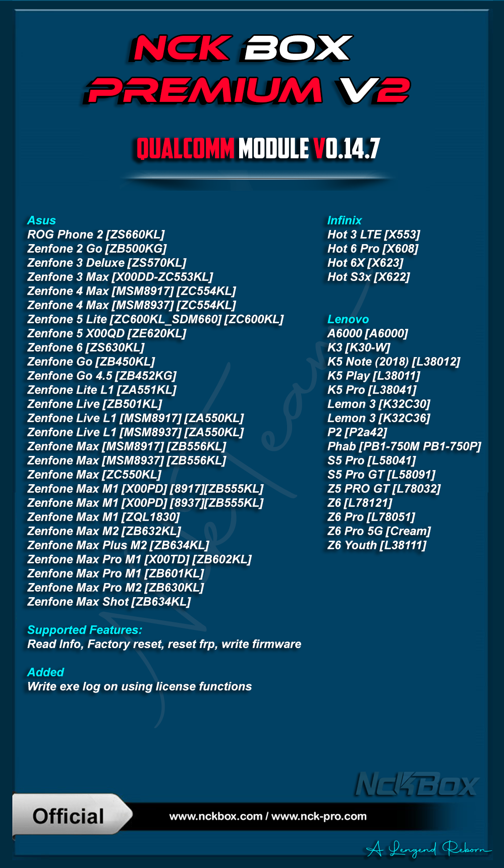The width and height of the screenshot is (504, 868).
Task: Click Read Info, Factory reset features line
Action: tap(164, 644)
